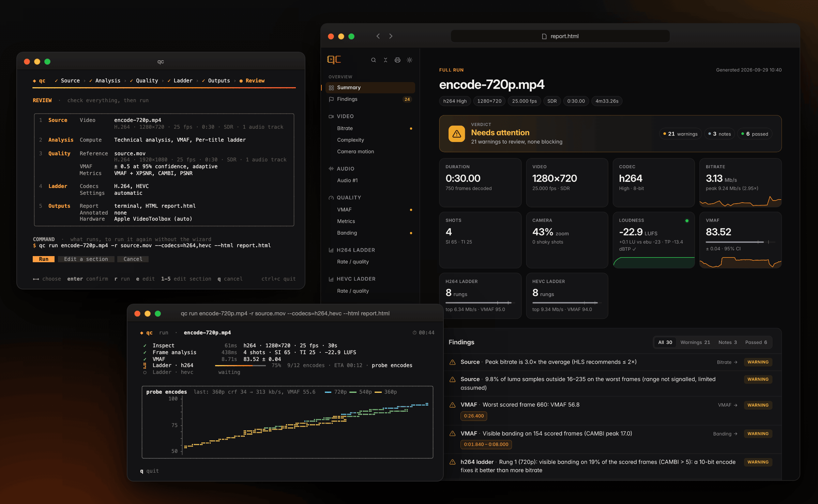The height and width of the screenshot is (504, 818).
Task: Click the warning icon on Peak bitrate finding
Action: (453, 362)
